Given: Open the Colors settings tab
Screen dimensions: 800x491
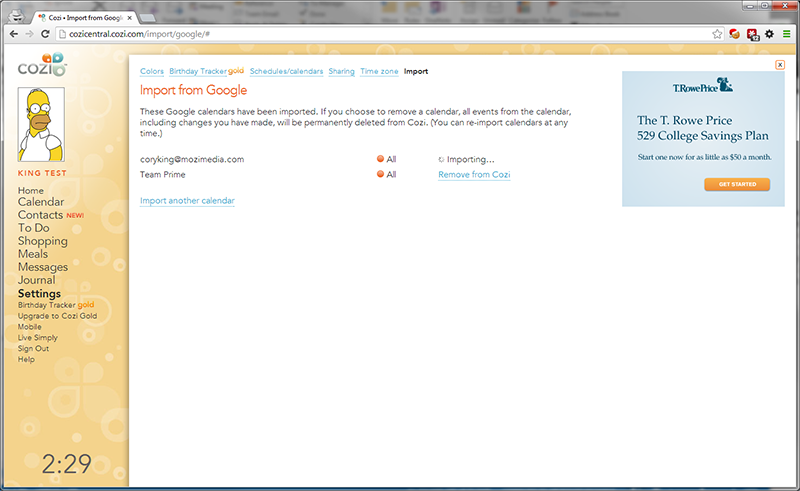Looking at the screenshot, I should coord(152,72).
